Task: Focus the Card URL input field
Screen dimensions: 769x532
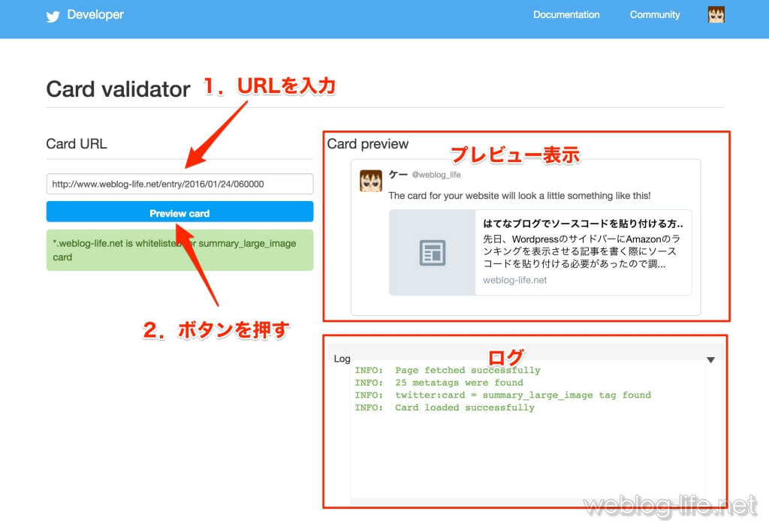Action: pyautogui.click(x=179, y=184)
